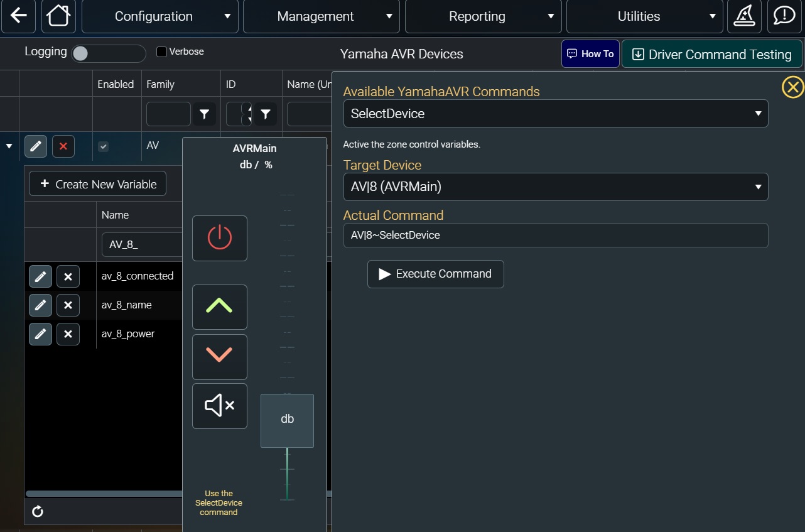Enable the Verbose checkbox
The width and height of the screenshot is (805, 532).
click(x=161, y=52)
